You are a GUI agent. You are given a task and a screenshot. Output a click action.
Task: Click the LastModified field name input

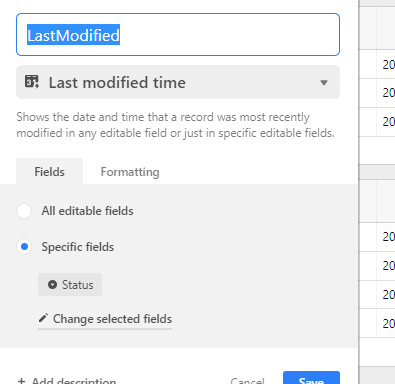pos(178,35)
